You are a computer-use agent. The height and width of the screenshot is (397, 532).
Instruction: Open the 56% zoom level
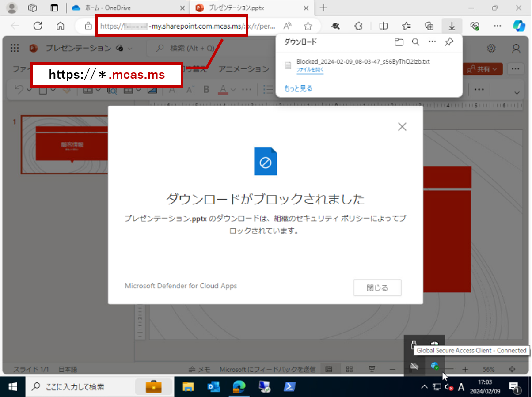point(489,369)
